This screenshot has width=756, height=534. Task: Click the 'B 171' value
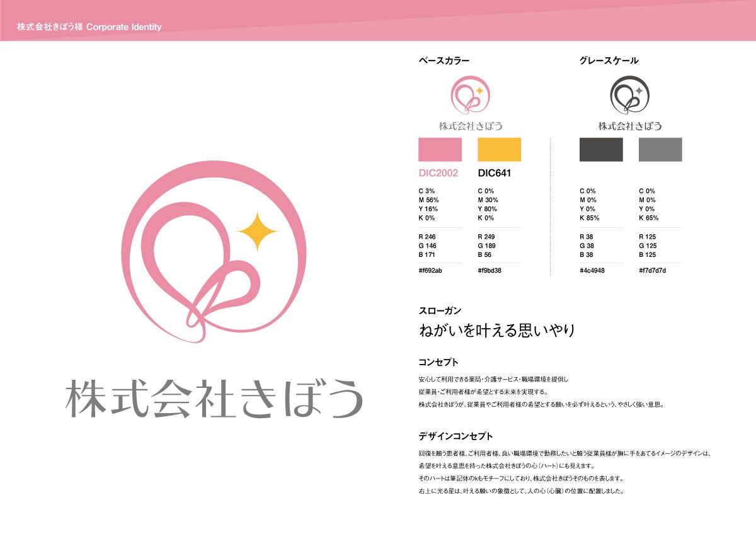pyautogui.click(x=427, y=255)
